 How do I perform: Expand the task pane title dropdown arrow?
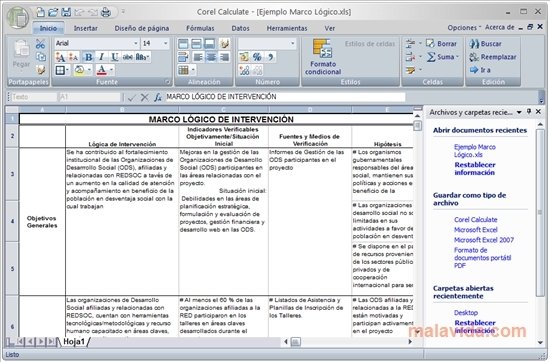519,112
